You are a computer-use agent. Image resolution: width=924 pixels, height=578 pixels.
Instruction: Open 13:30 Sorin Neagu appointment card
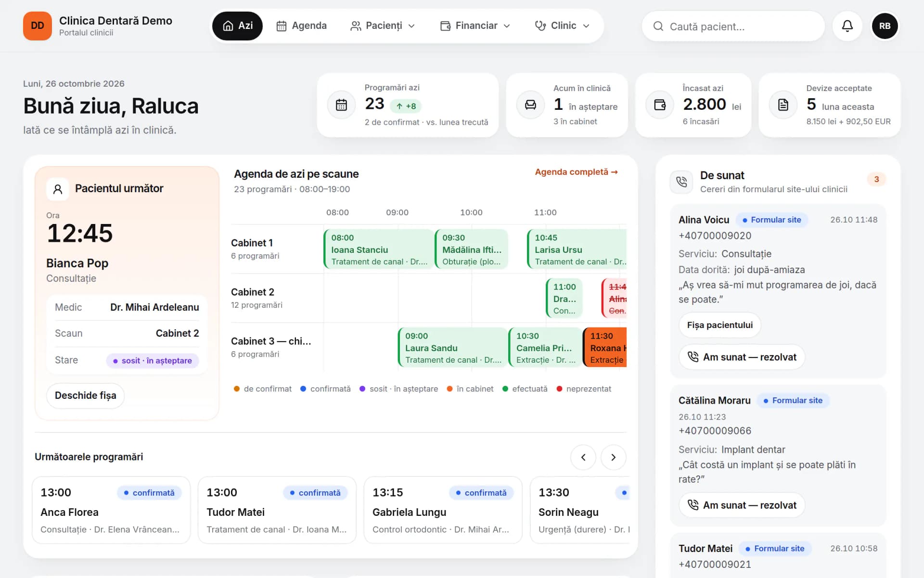coord(580,510)
